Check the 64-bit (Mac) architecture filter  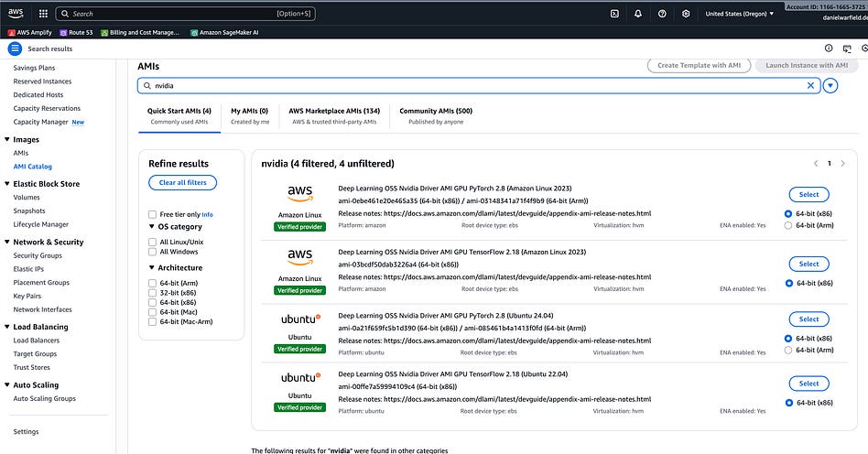[152, 312]
